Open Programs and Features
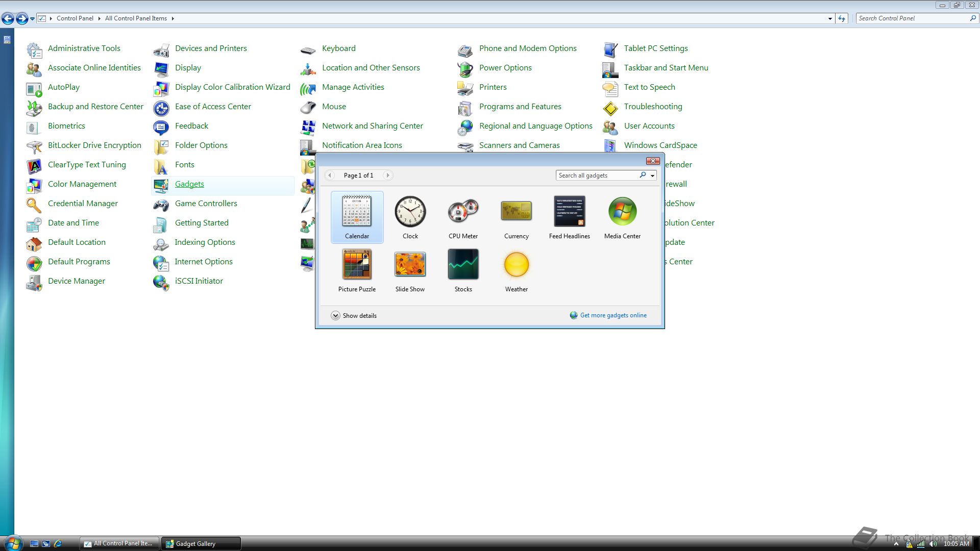 click(520, 107)
